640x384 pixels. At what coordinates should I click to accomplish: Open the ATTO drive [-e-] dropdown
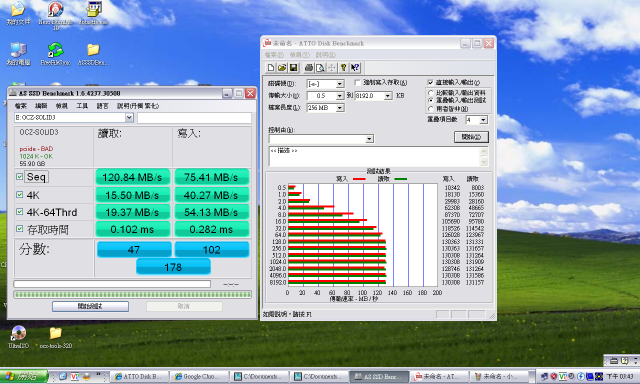click(x=340, y=84)
